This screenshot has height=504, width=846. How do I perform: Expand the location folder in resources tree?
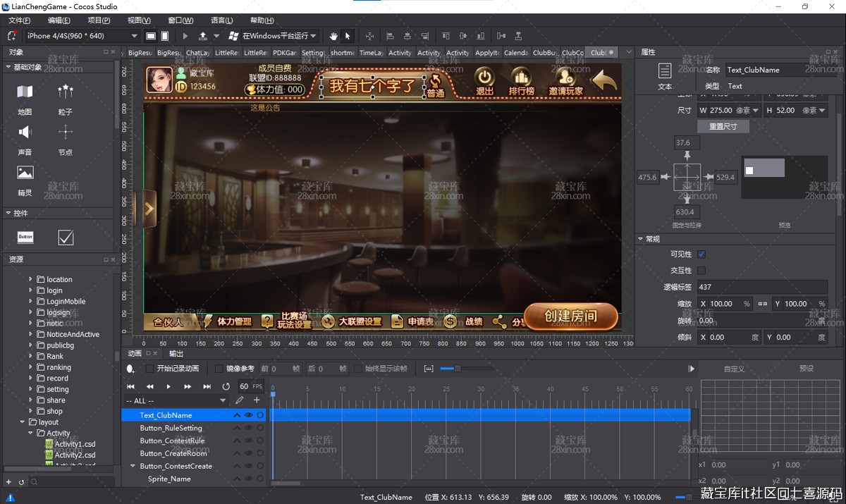click(31, 279)
